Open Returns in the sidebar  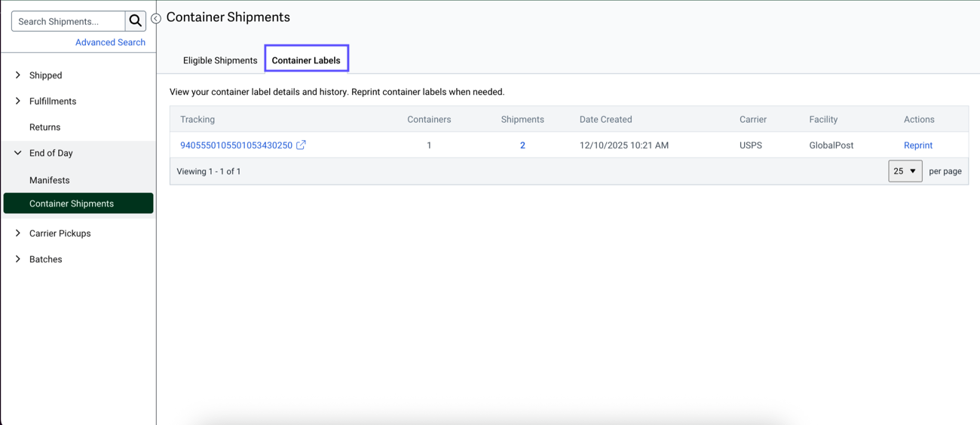[x=44, y=127]
